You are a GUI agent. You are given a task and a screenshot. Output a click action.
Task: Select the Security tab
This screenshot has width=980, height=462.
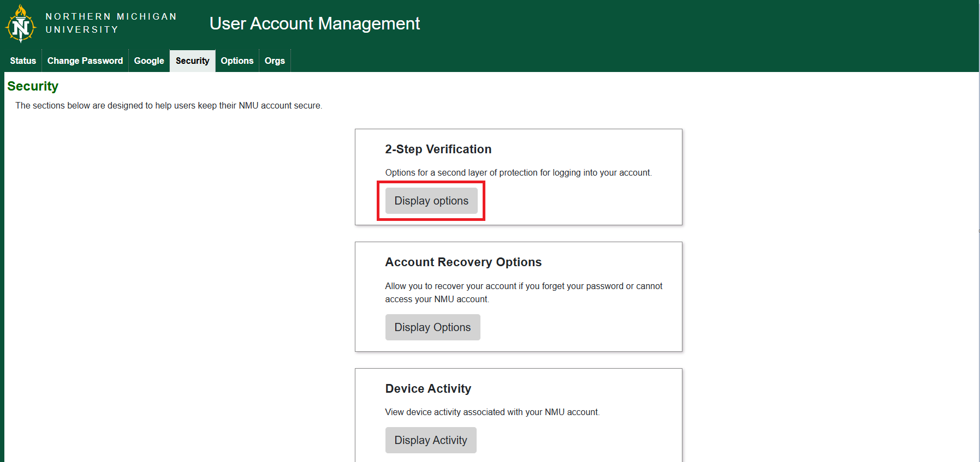[x=192, y=61]
